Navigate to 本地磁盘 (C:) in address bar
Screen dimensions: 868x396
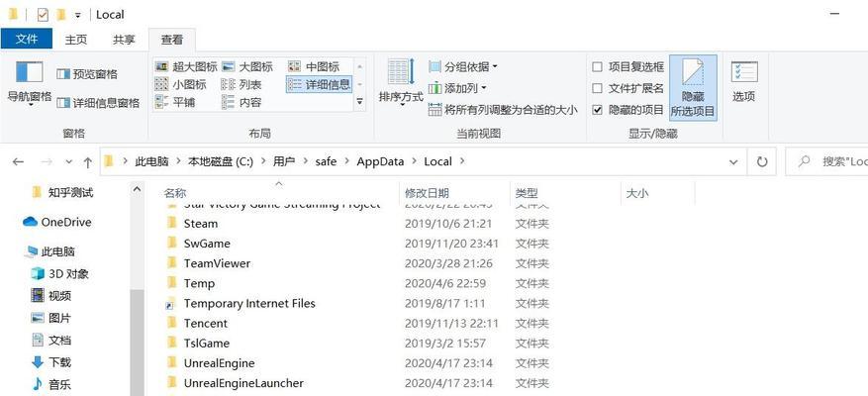[x=221, y=161]
